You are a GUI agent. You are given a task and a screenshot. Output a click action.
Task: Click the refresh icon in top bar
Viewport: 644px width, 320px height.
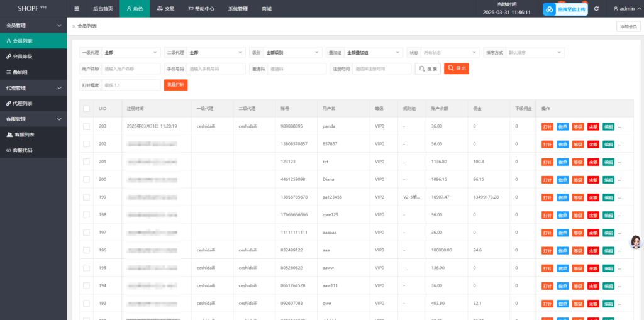pos(596,9)
